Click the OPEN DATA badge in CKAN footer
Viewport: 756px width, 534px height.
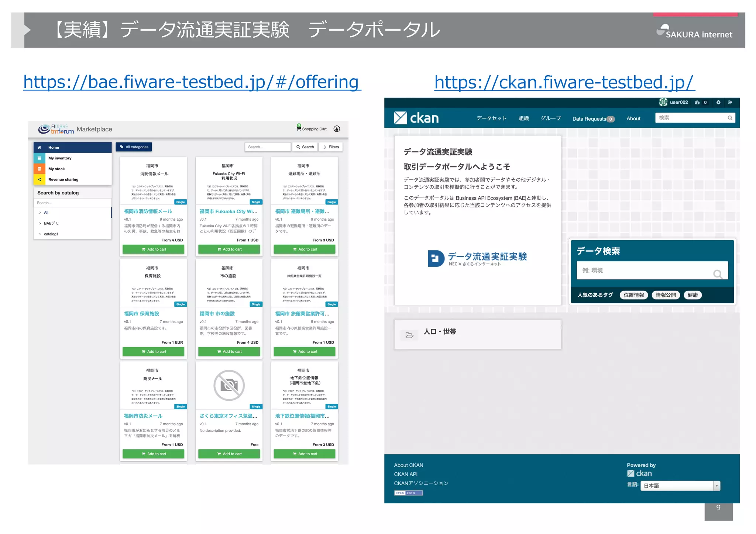coord(408,493)
